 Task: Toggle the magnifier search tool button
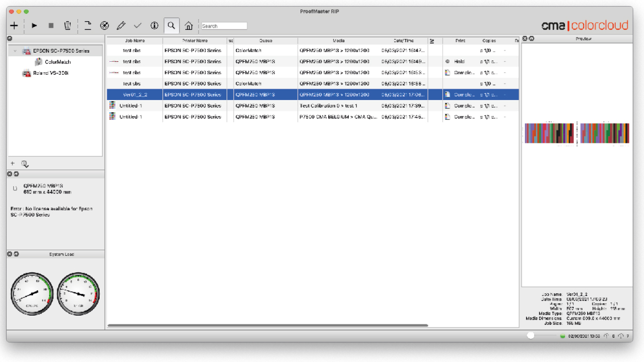171,25
